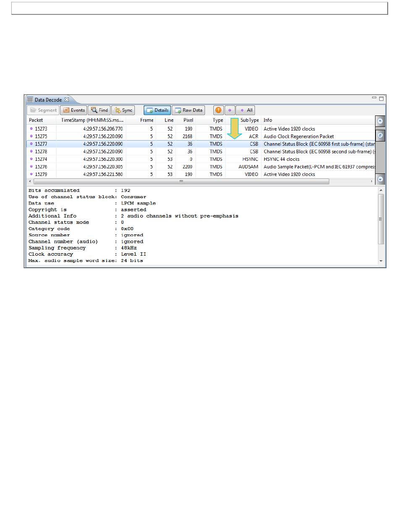
Task: Click the Sync toolbar button
Action: coord(123,110)
